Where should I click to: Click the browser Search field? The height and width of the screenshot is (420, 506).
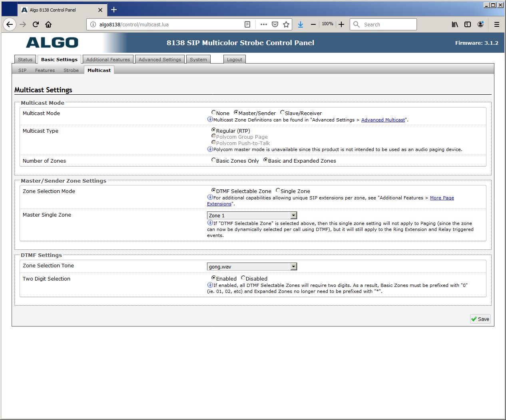388,24
